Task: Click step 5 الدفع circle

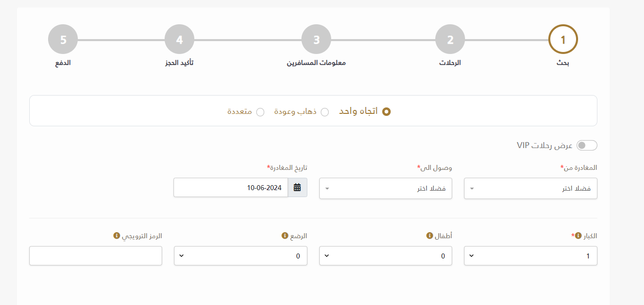Action: [63, 39]
